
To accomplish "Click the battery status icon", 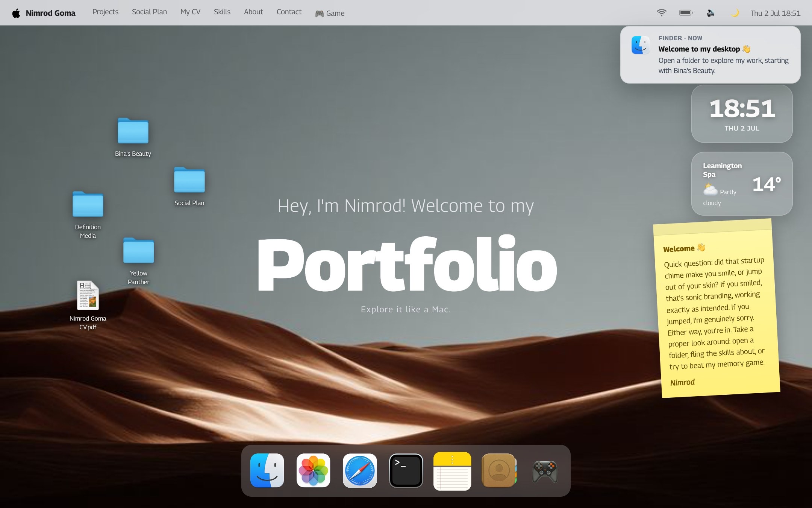I will [x=686, y=13].
